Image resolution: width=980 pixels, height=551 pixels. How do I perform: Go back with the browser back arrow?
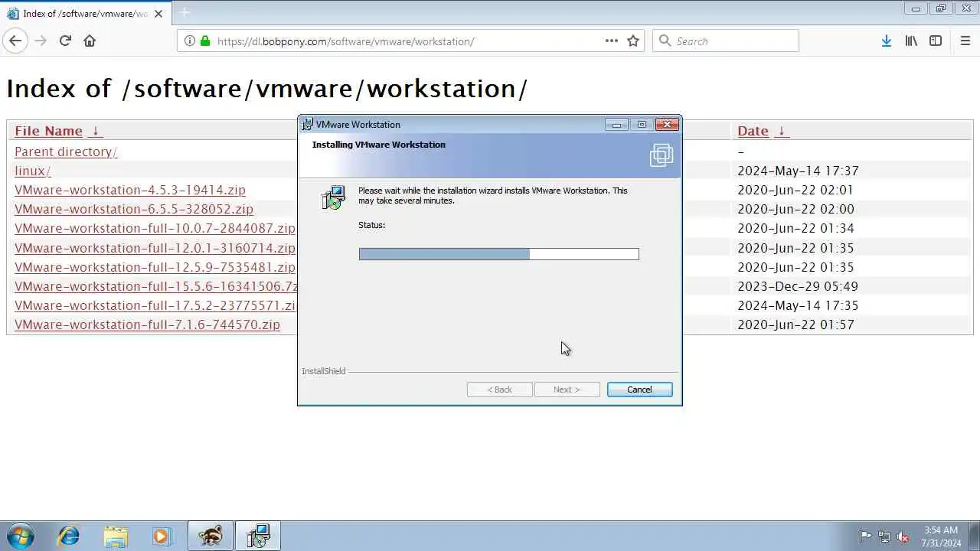point(15,41)
